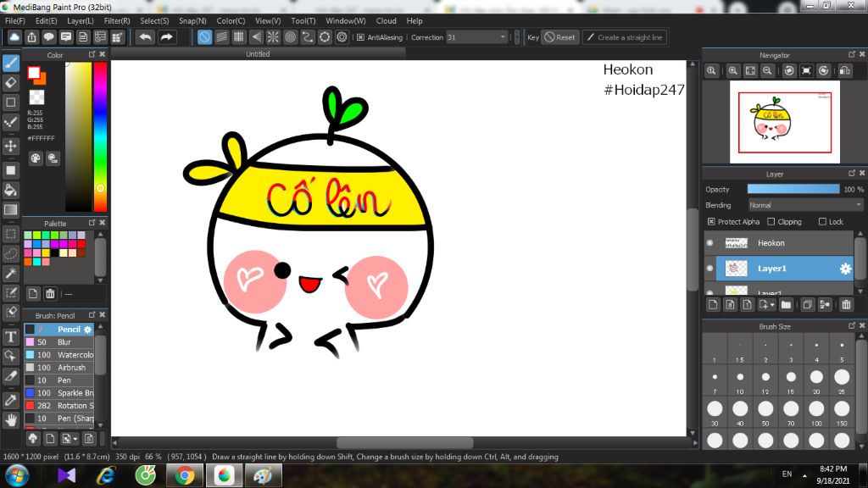Open the Layer1 settings gear

[x=845, y=269]
